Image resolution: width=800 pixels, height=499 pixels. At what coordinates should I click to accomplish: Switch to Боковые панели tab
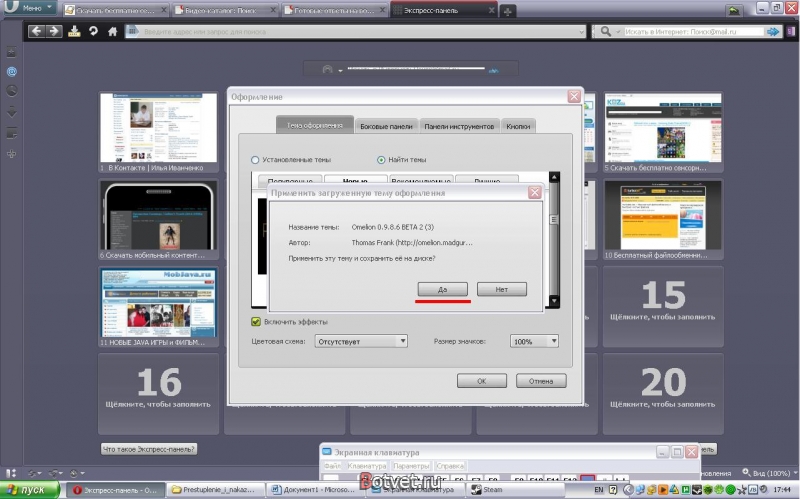coord(386,126)
